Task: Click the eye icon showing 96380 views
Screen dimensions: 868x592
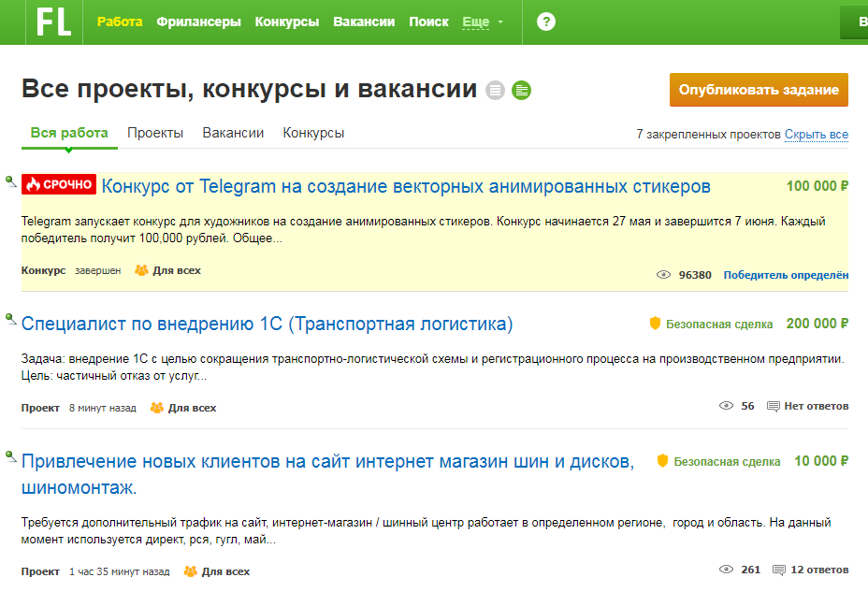Action: (x=664, y=274)
